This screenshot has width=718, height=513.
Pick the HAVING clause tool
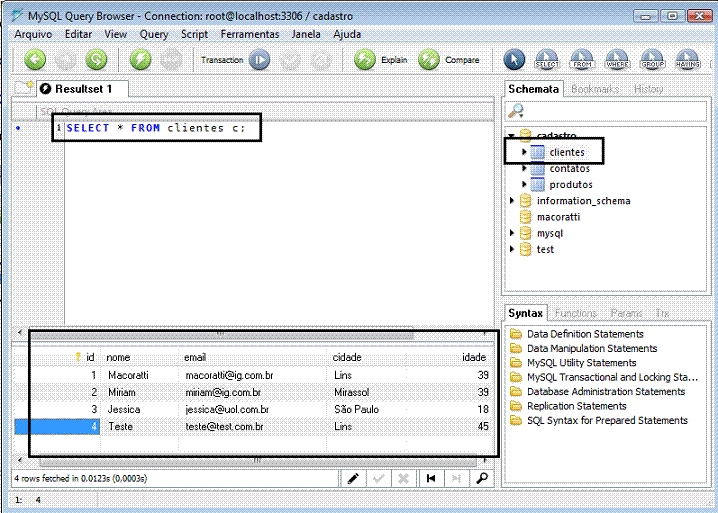(687, 60)
